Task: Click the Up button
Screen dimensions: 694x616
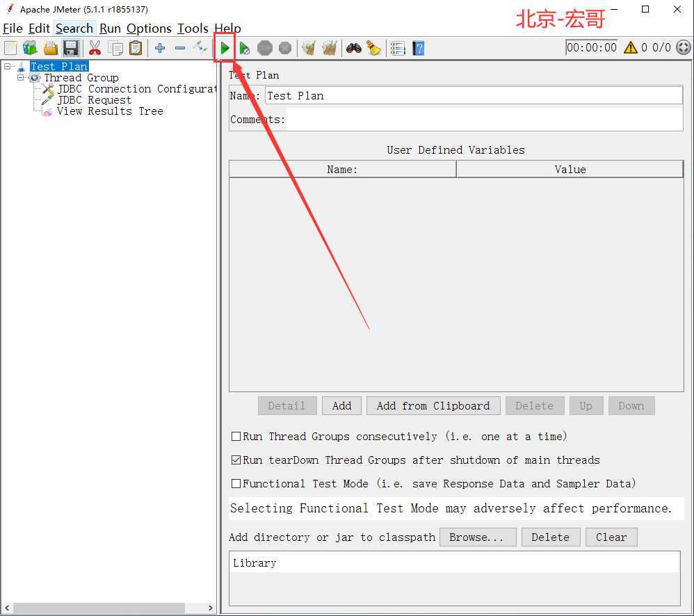Action: pos(586,406)
